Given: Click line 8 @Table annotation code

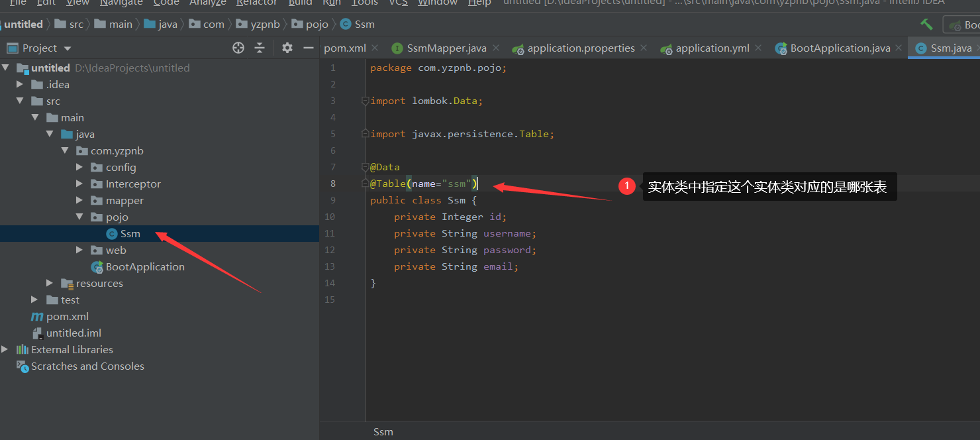Looking at the screenshot, I should click(x=424, y=184).
